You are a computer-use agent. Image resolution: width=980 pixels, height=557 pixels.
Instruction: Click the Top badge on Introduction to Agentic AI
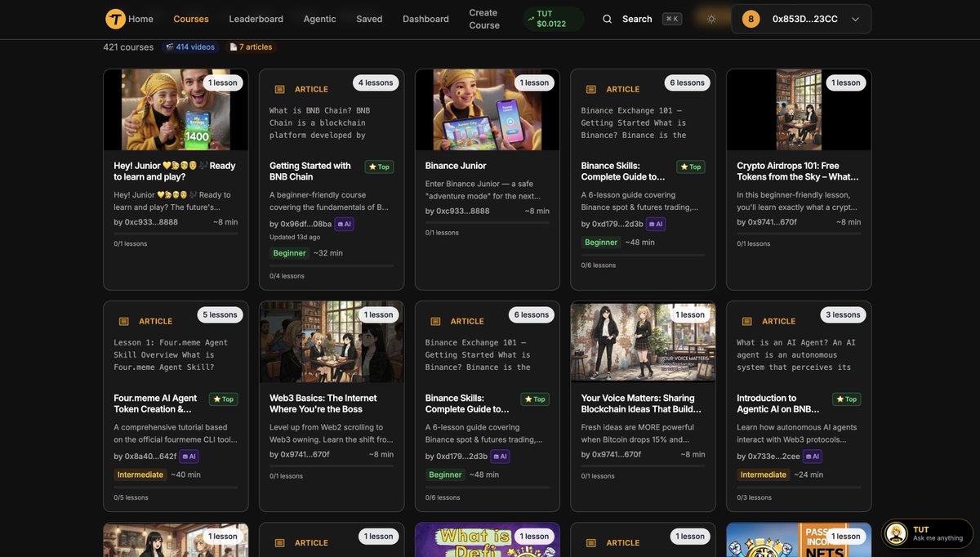(x=847, y=399)
